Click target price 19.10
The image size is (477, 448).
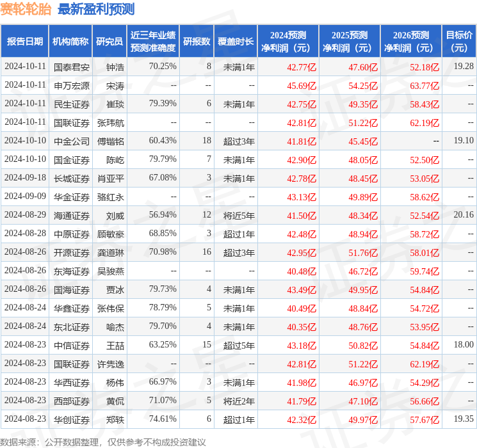tap(464, 140)
